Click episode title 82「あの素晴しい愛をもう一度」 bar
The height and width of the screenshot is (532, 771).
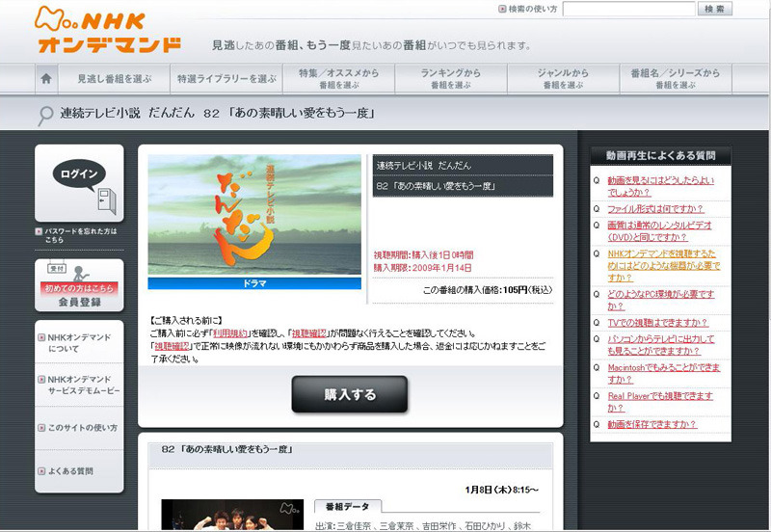(463, 186)
